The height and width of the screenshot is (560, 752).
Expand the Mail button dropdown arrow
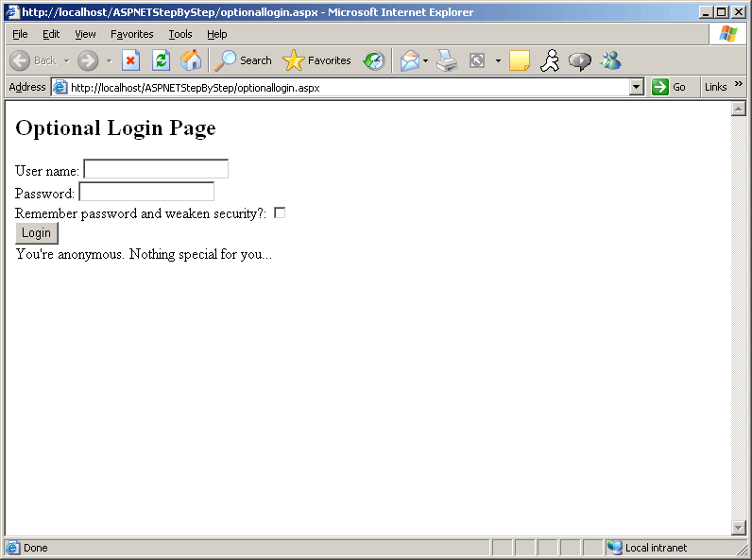point(425,60)
